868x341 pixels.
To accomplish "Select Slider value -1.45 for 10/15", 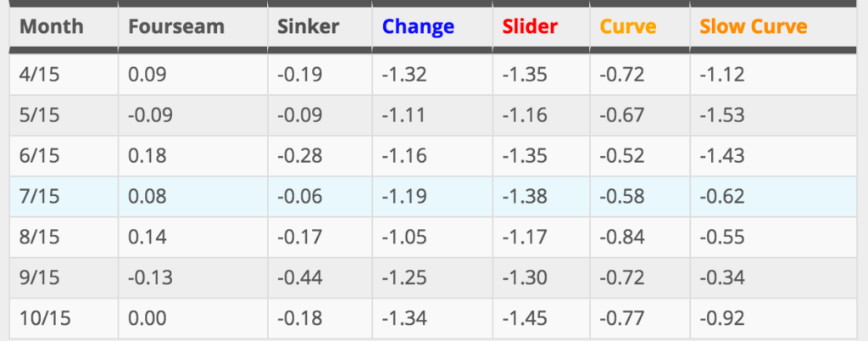I will [524, 319].
